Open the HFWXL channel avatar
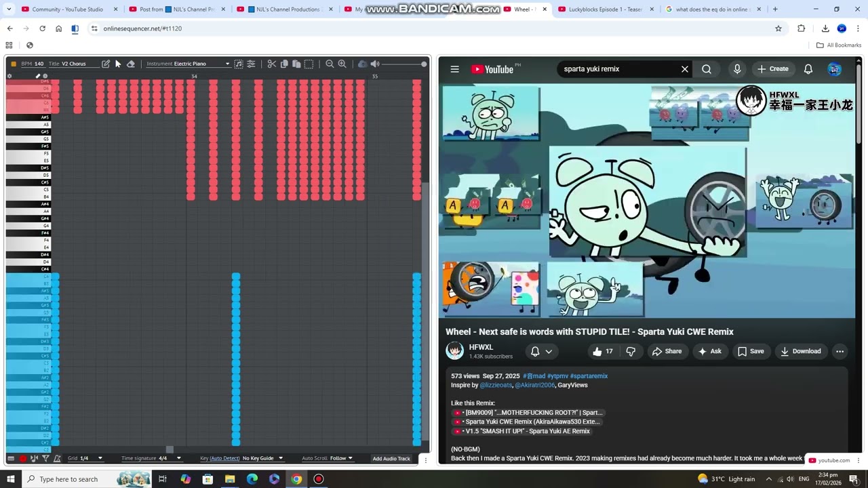The width and height of the screenshot is (868, 488). 455,351
